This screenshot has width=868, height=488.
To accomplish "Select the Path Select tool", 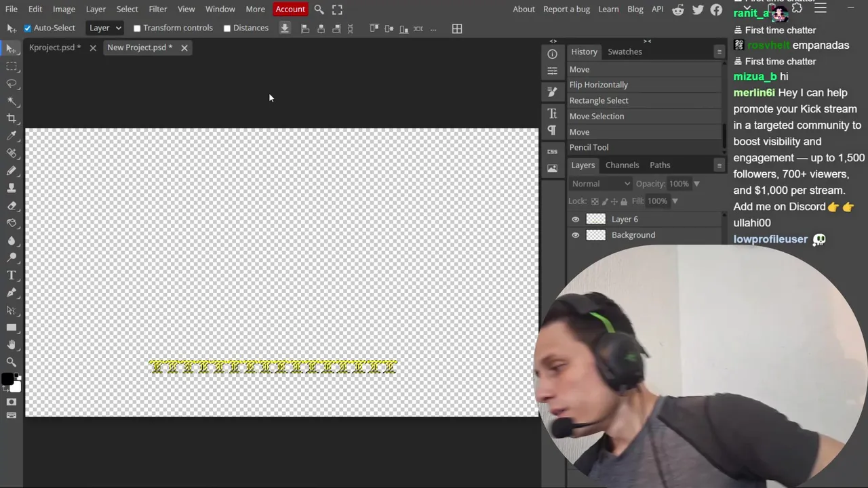I will [x=12, y=310].
